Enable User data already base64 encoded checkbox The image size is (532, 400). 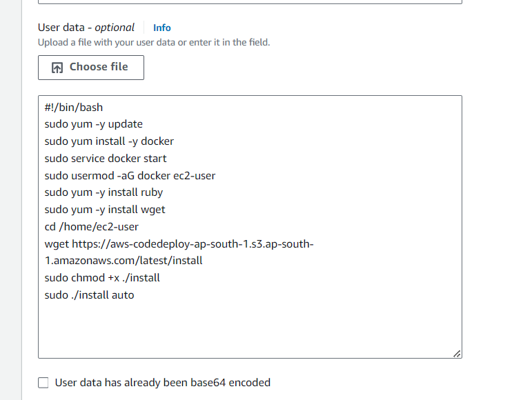(43, 383)
